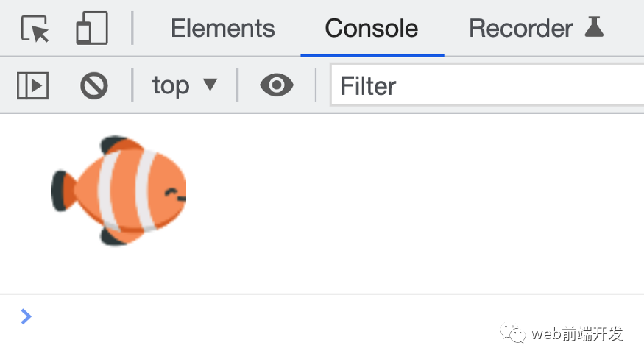Viewport: 644px width, 362px height.
Task: Click the fish's orange tail fin
Action: [x=65, y=191]
